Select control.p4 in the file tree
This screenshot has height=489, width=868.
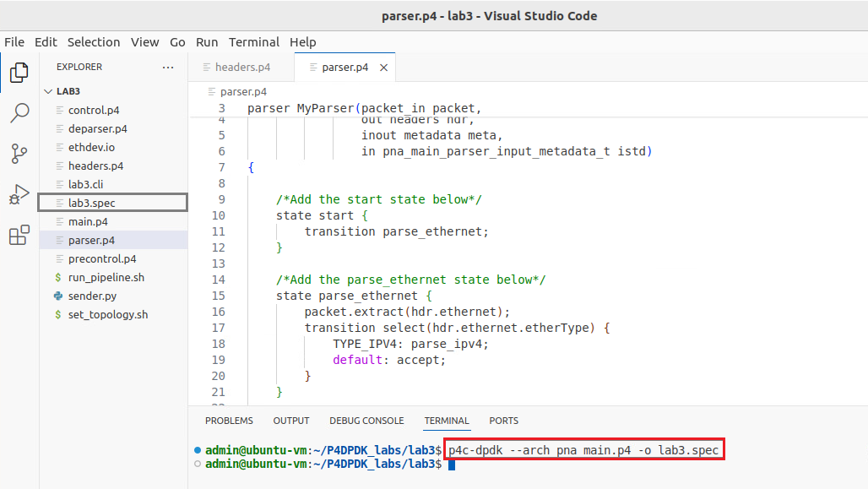coord(94,110)
